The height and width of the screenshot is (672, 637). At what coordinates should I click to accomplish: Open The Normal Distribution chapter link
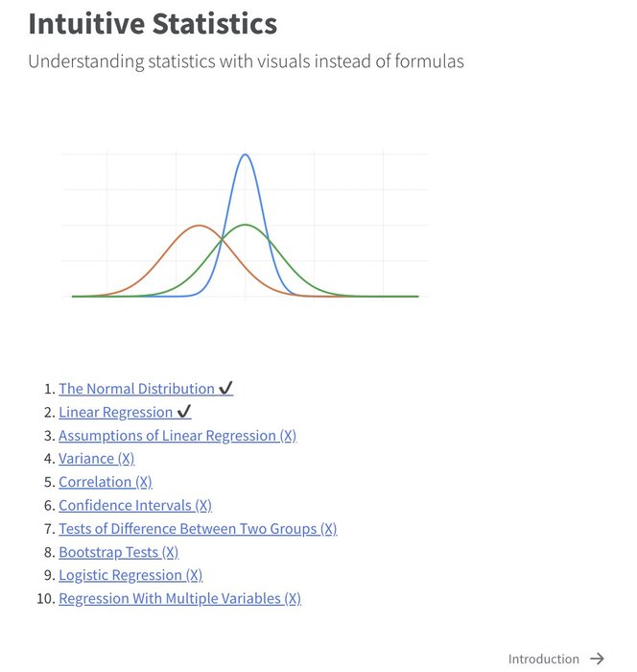click(136, 389)
